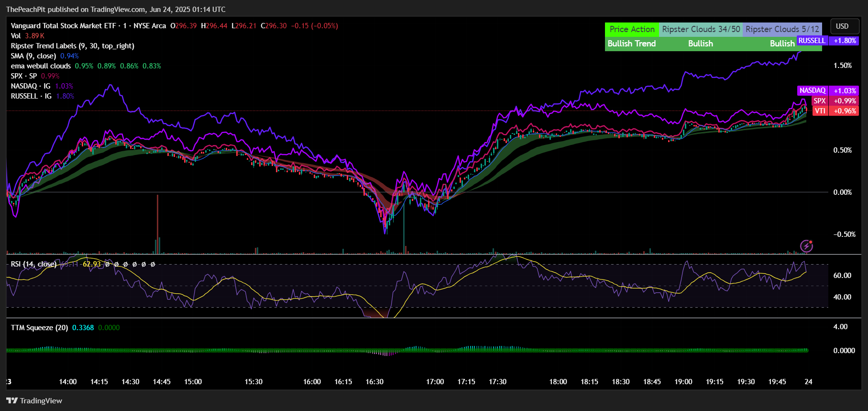Click the 40.00 RSI axis label
This screenshot has height=411, width=868.
(x=842, y=297)
